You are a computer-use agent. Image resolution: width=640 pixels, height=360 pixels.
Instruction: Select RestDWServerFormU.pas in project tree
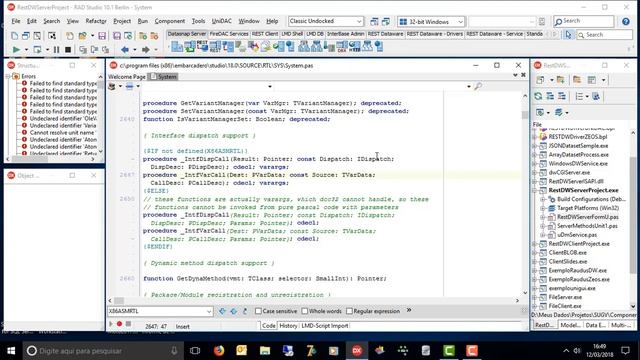pos(588,217)
